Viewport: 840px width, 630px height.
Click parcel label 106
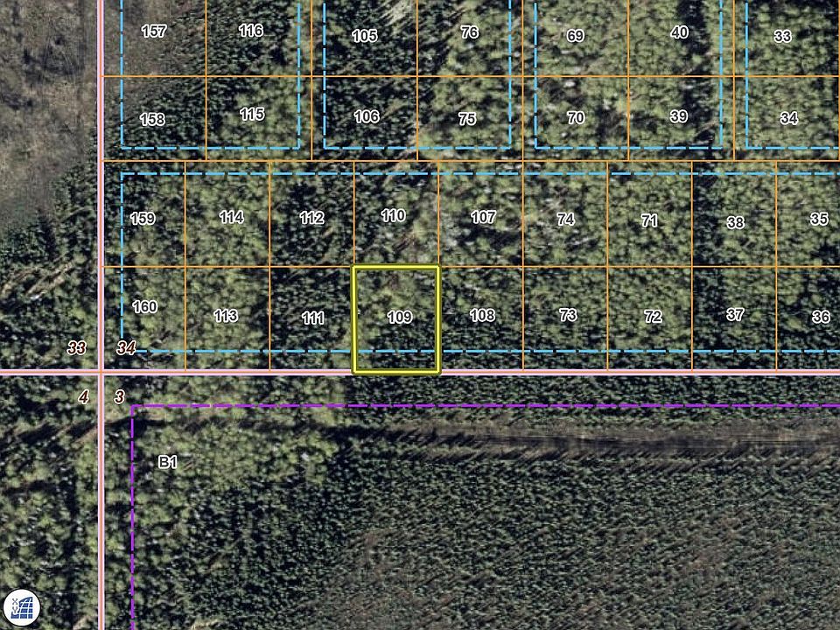pyautogui.click(x=367, y=116)
